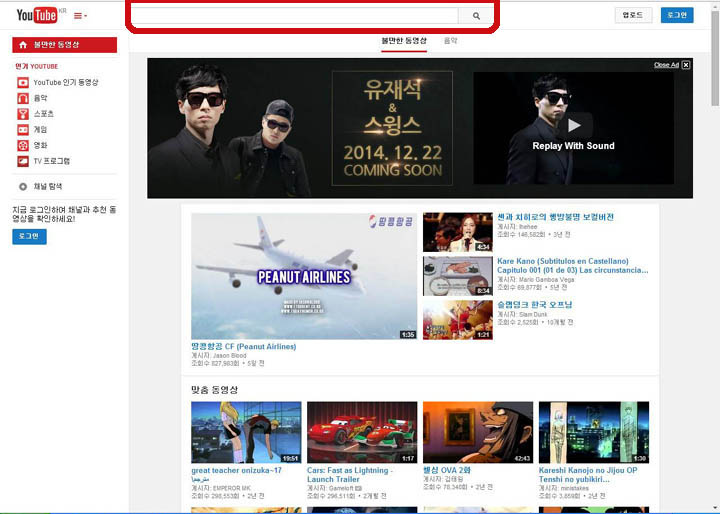Focus the YouTube search input field

[x=295, y=16]
